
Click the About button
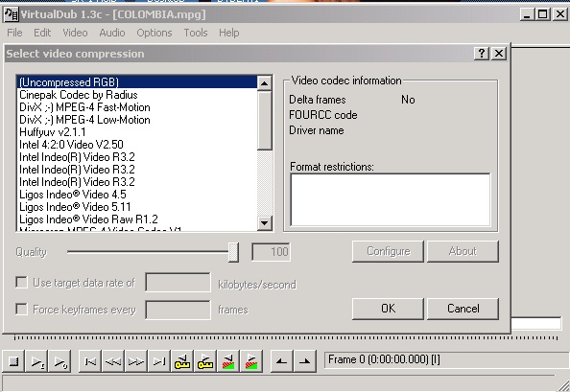click(x=463, y=251)
